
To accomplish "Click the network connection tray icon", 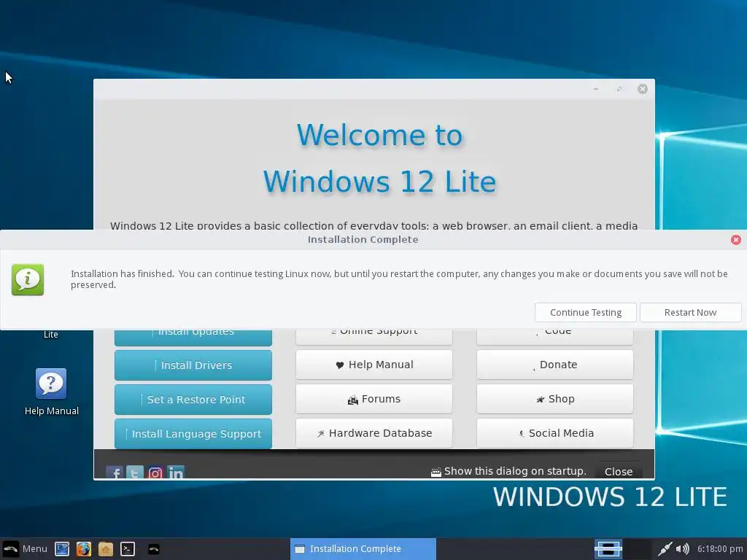I will (665, 549).
